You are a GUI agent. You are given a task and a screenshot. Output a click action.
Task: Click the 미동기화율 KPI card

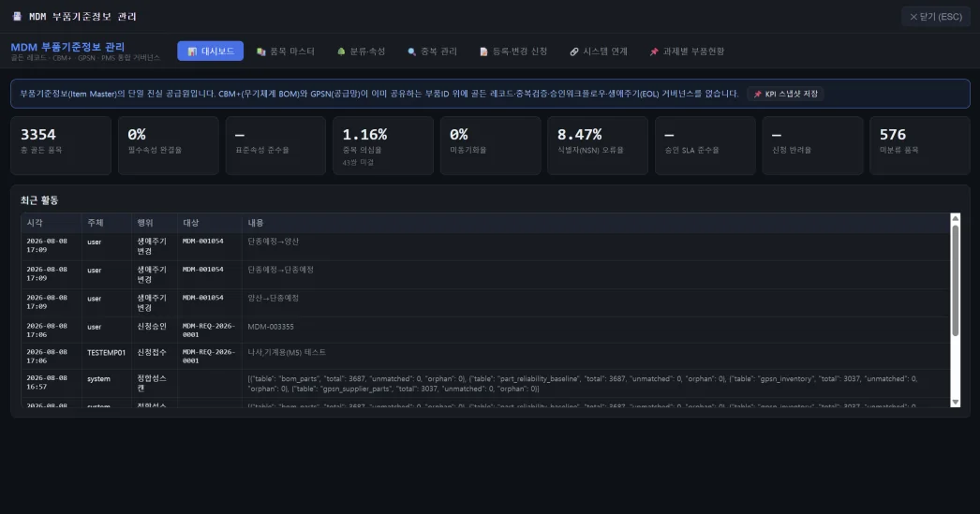(491, 145)
